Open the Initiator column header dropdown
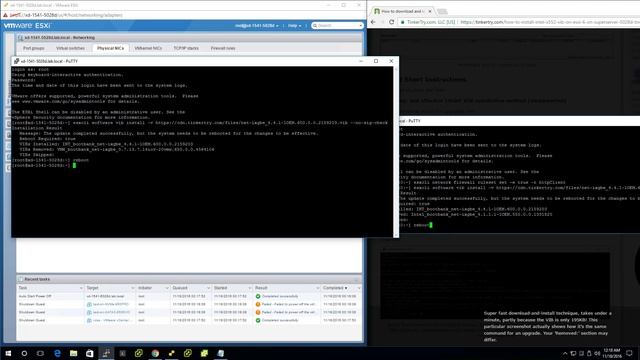This screenshot has width=640, height=360. (167, 288)
